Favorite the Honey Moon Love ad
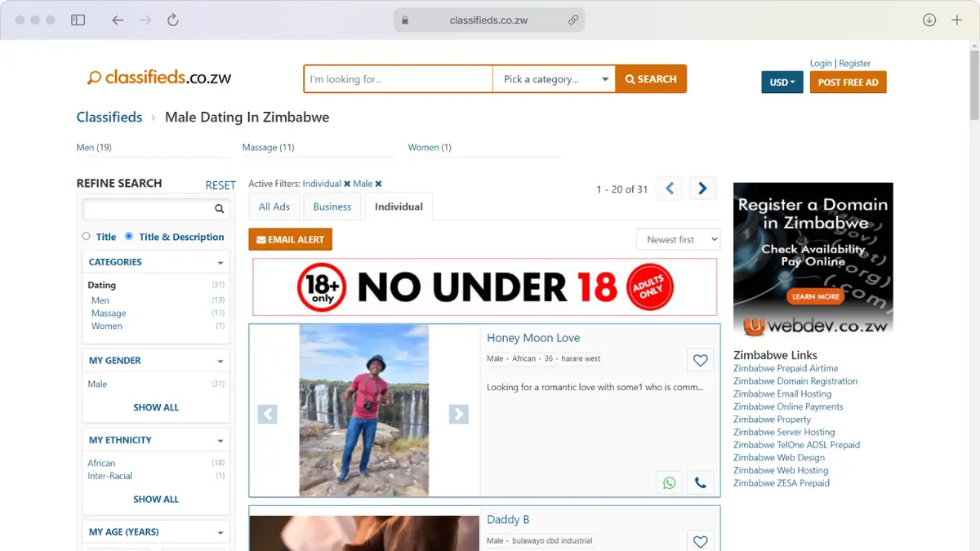This screenshot has width=980, height=551. pyautogui.click(x=700, y=360)
